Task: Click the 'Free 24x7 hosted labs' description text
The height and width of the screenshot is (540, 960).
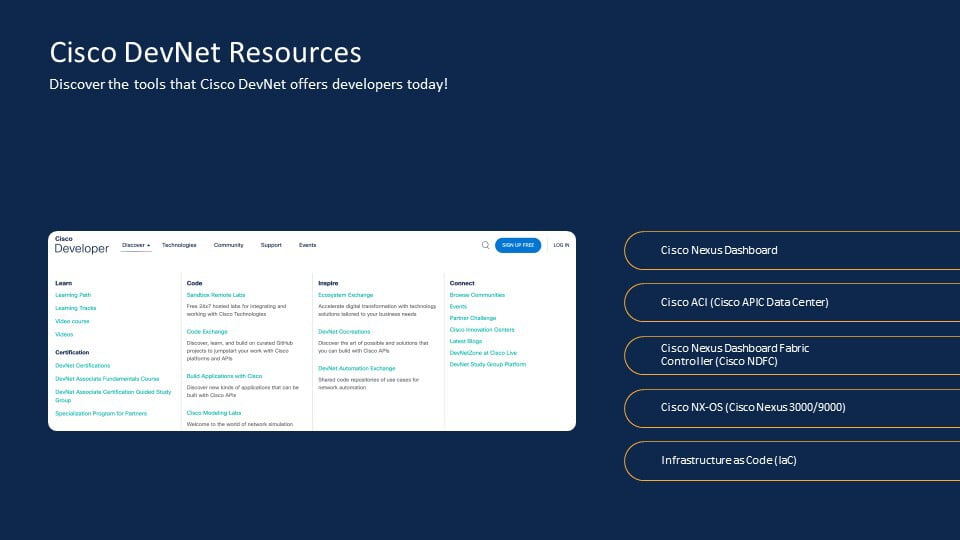Action: (236, 310)
